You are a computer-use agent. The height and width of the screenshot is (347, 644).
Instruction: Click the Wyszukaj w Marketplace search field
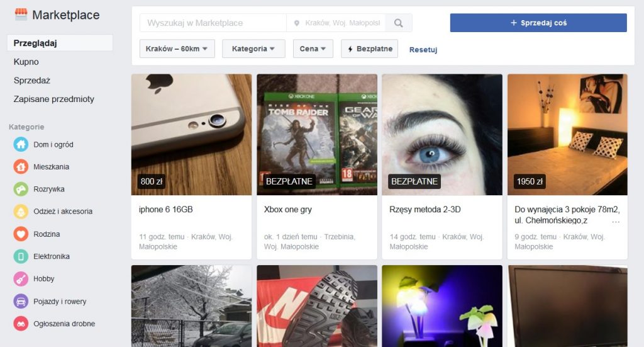[213, 23]
